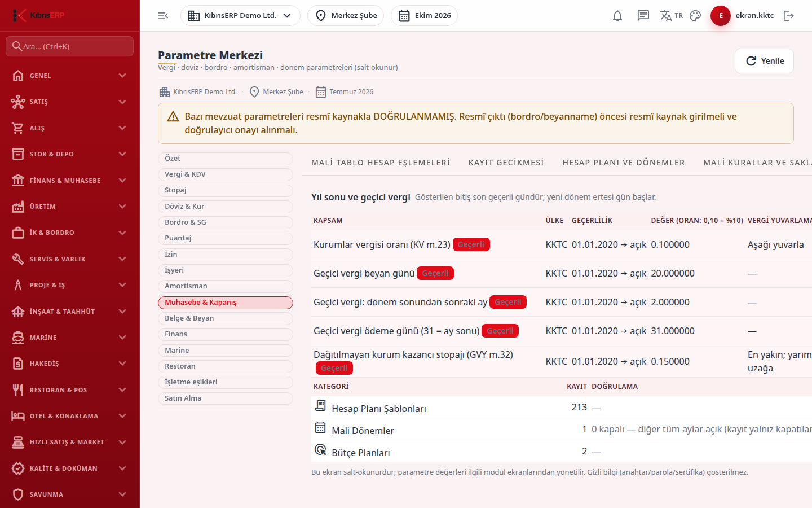Expand İnşaat & Taahhüt chevron

tap(122, 312)
